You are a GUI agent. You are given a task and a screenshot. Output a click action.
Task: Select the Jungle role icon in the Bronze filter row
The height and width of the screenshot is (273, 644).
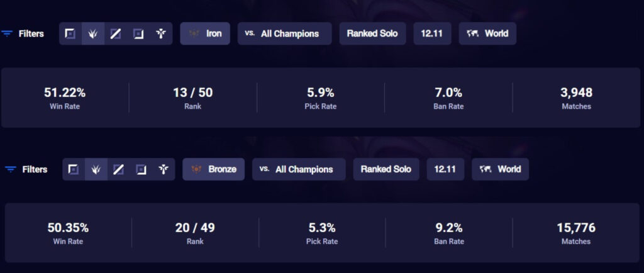point(96,169)
